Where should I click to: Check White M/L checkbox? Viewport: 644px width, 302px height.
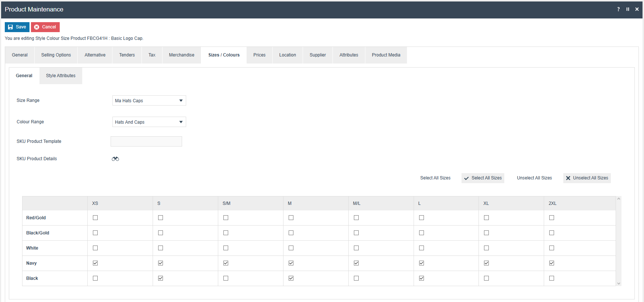click(x=356, y=248)
